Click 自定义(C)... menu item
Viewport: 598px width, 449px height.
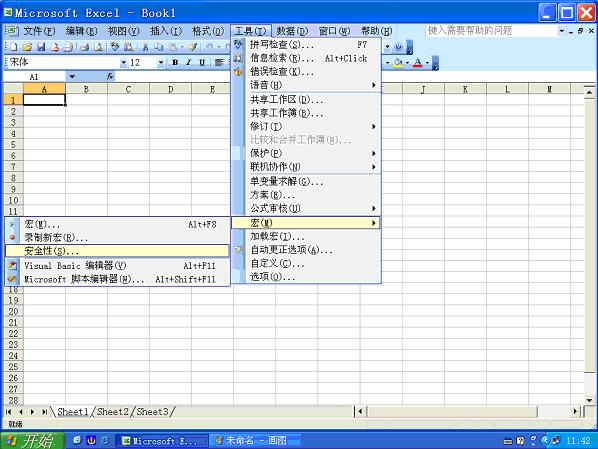point(306,263)
